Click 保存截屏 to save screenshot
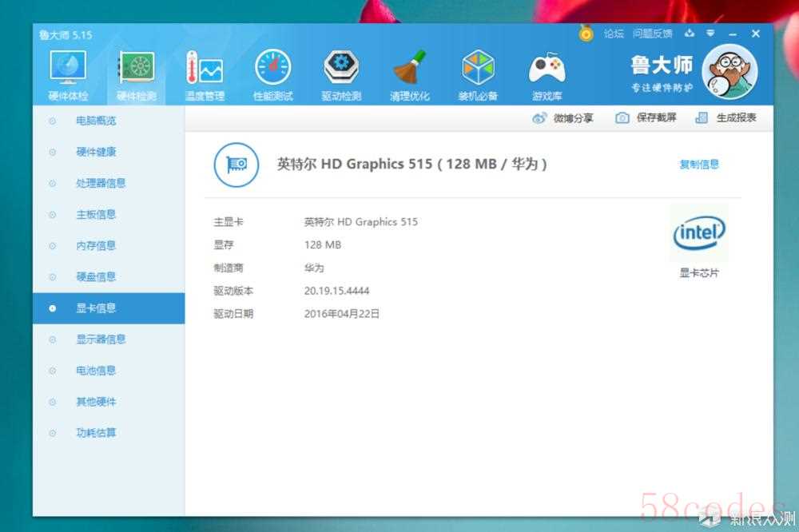Viewport: 799px width, 532px height. pyautogui.click(x=646, y=117)
